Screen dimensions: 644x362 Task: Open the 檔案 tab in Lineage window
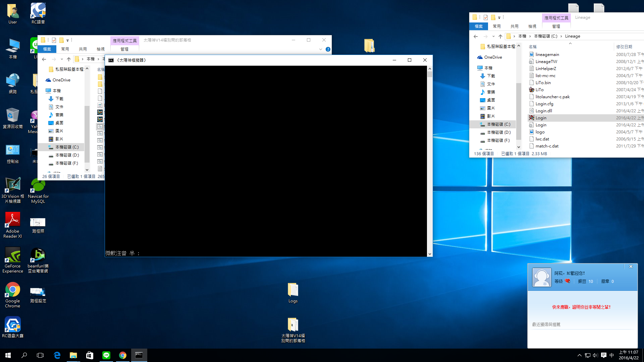coord(479,26)
